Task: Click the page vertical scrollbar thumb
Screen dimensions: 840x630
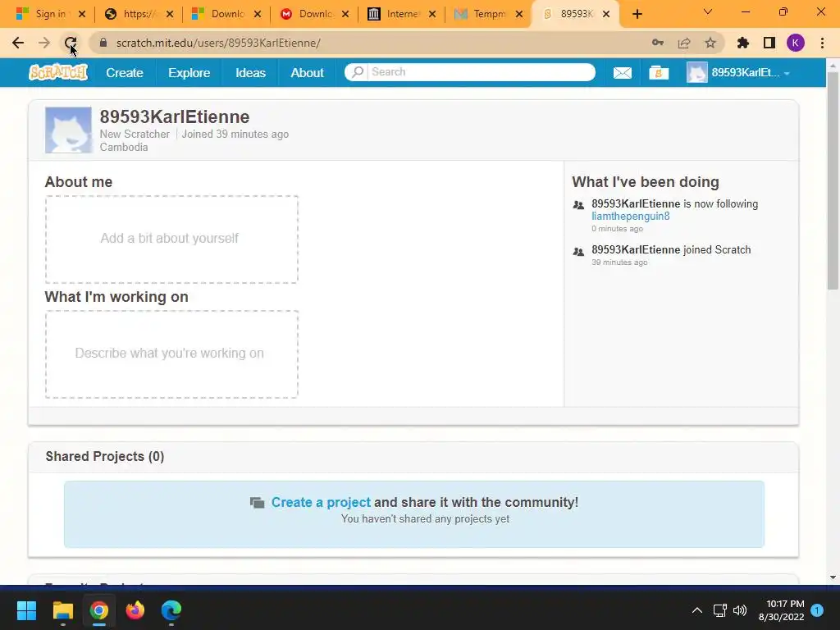Action: (x=833, y=180)
